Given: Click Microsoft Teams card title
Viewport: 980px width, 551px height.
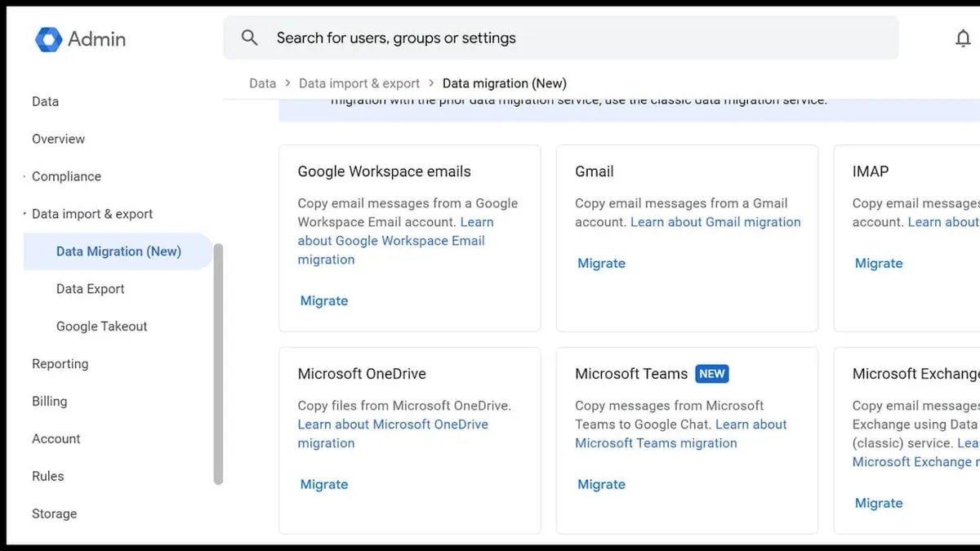Looking at the screenshot, I should tap(631, 374).
